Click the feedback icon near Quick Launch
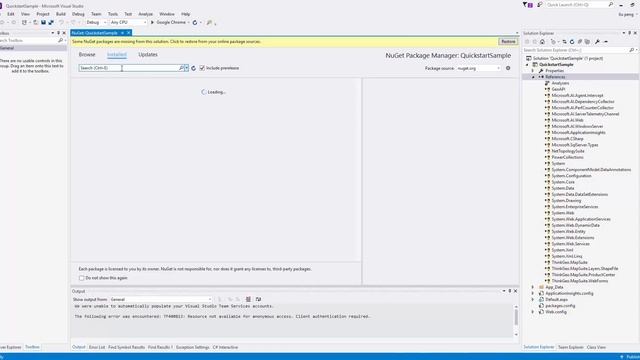The height and width of the screenshot is (360, 640). 540,4
